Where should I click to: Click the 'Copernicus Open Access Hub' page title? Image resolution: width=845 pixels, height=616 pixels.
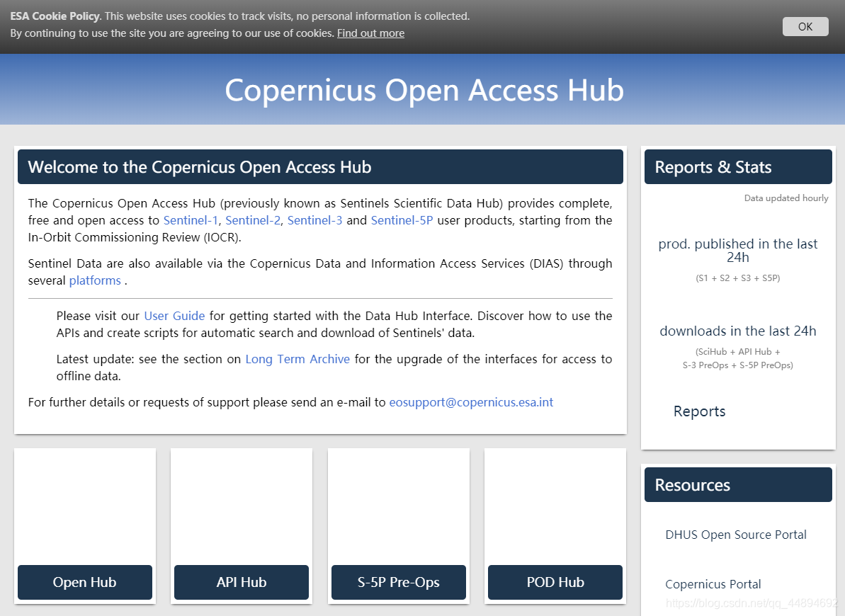click(424, 90)
